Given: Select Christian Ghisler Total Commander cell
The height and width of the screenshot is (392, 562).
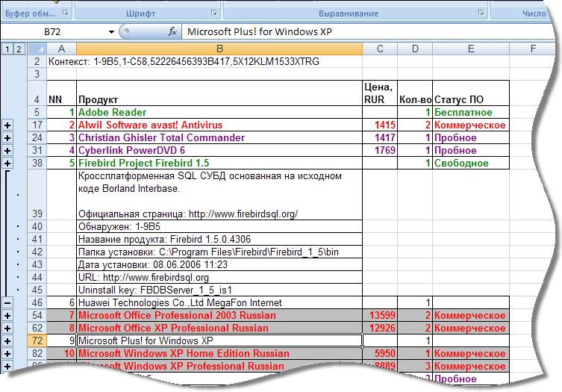Looking at the screenshot, I should click(219, 137).
